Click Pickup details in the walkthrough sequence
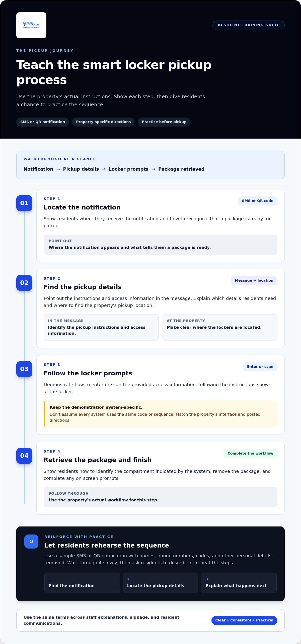The width and height of the screenshot is (301, 644). click(x=81, y=169)
